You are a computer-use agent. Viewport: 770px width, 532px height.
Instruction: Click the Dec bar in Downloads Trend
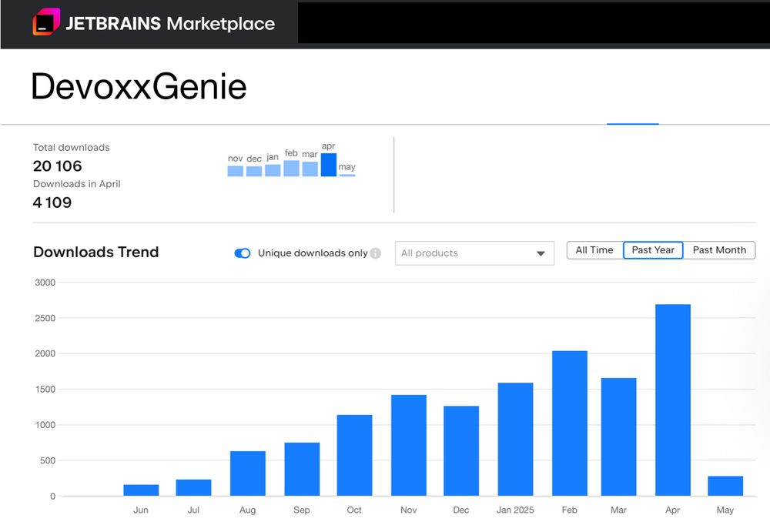461,451
